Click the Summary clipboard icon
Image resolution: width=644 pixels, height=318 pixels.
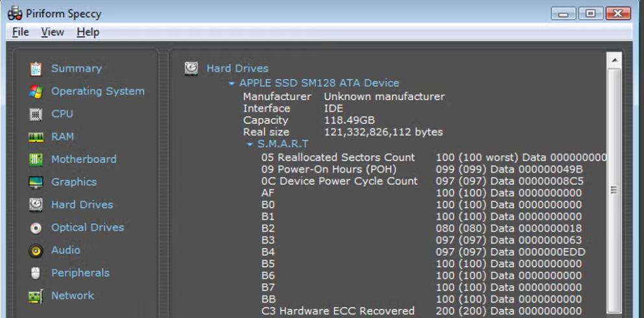point(36,69)
